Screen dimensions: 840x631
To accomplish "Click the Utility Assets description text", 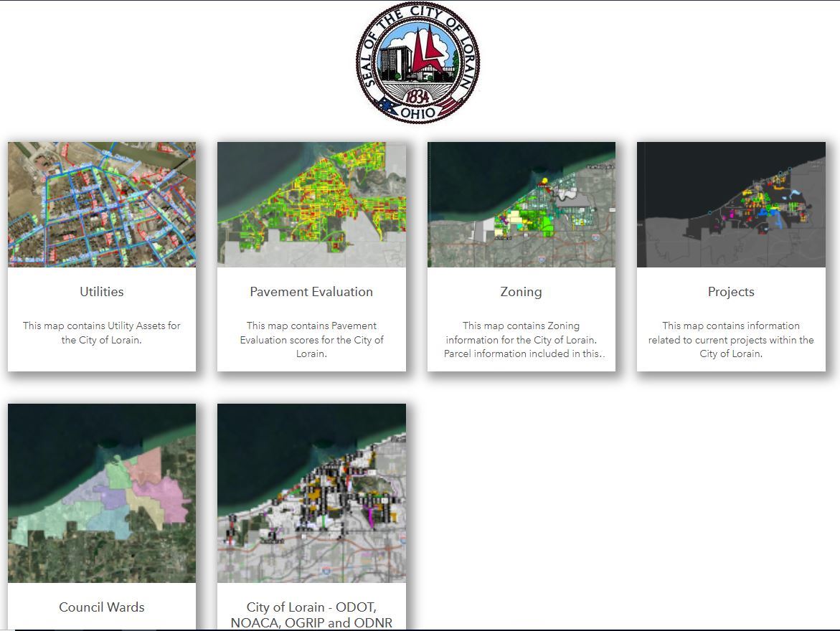I will [x=102, y=333].
